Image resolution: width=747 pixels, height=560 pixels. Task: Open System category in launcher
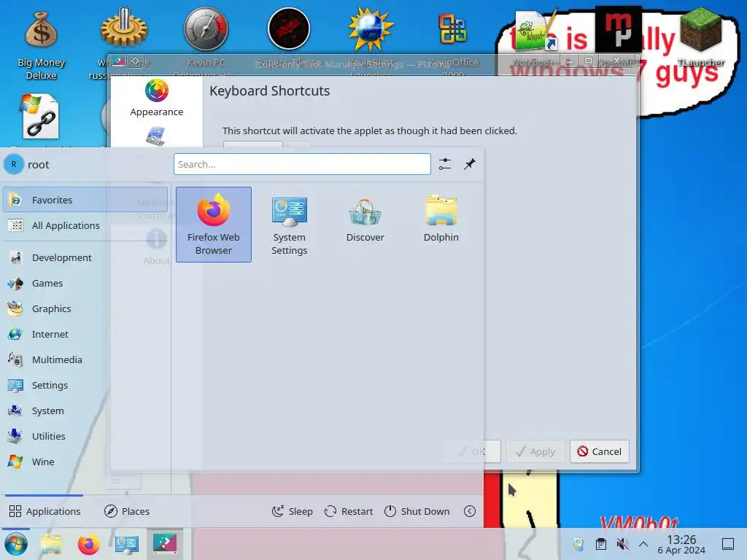tap(85, 411)
